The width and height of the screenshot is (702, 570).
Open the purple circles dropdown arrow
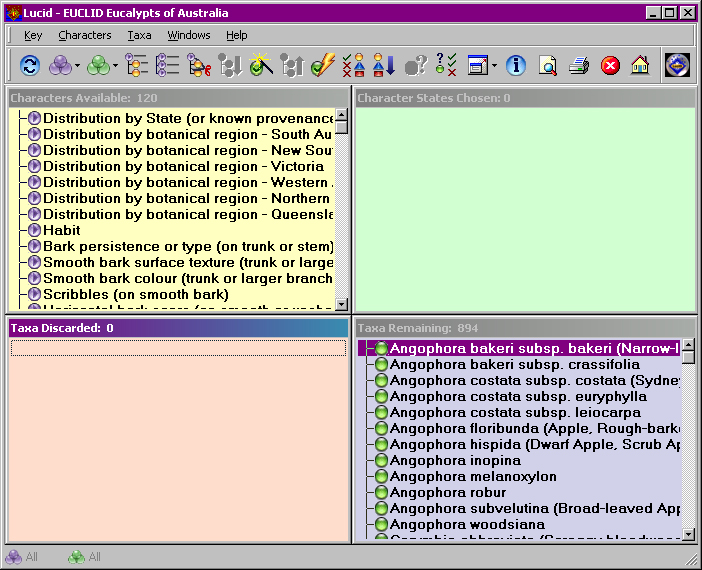click(x=77, y=66)
